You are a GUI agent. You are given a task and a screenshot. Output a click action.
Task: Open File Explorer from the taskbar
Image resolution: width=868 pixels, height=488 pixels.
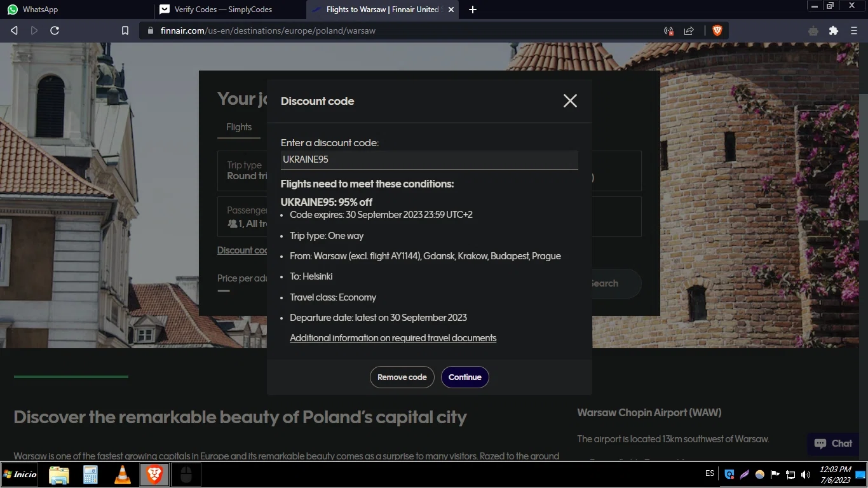pyautogui.click(x=58, y=475)
